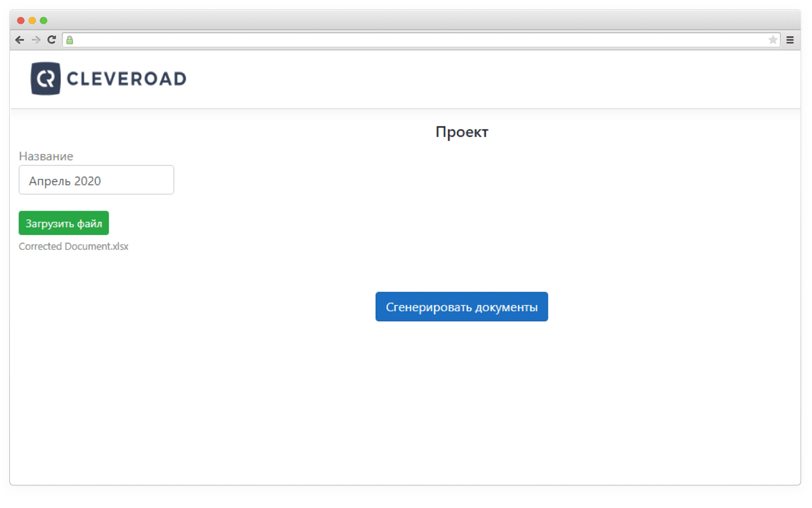Viewport: 812px width, 508px height.
Task: Close the window with red button
Action: click(21, 20)
